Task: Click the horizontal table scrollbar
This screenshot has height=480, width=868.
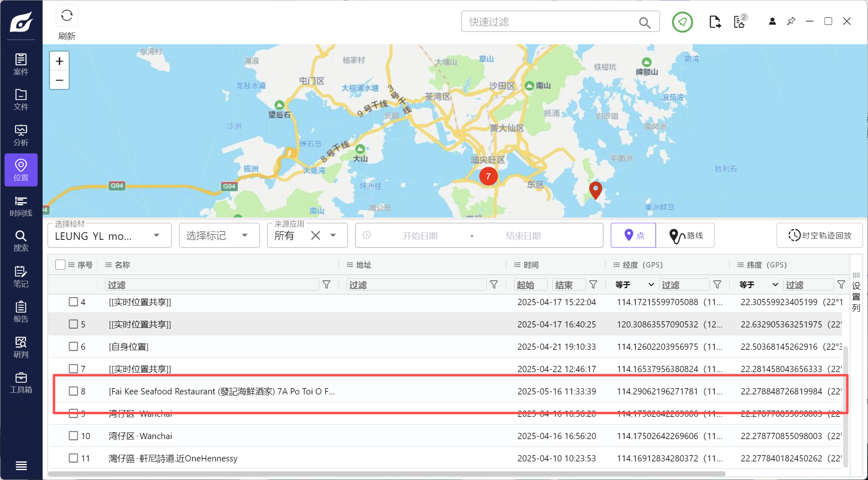Action: pyautogui.click(x=386, y=474)
